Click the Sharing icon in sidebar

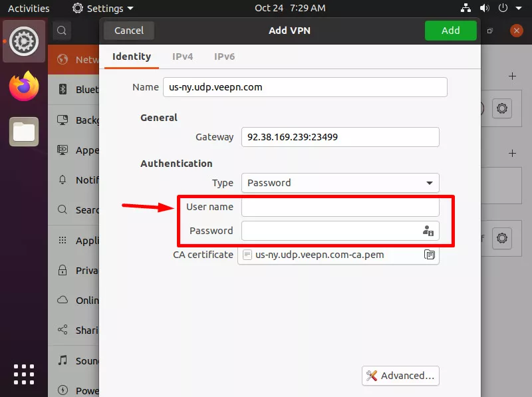tap(63, 329)
